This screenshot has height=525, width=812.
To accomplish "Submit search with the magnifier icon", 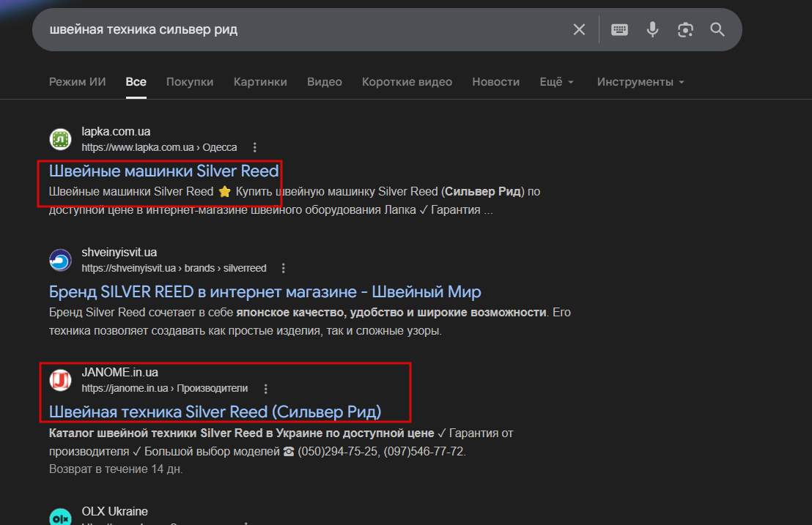I will 717,29.
